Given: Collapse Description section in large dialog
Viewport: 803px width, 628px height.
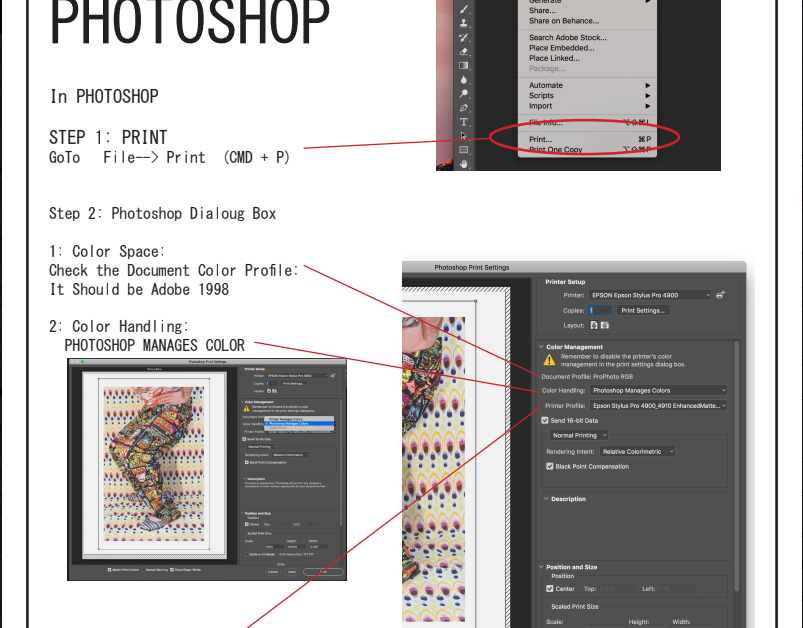Looking at the screenshot, I should point(546,498).
